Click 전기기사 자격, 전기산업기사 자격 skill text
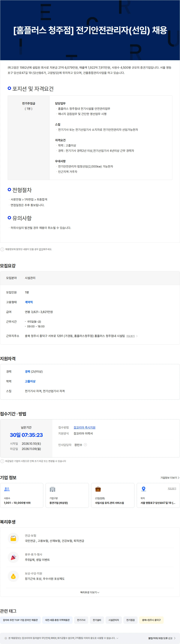This screenshot has width=180, height=644. pos(45,391)
